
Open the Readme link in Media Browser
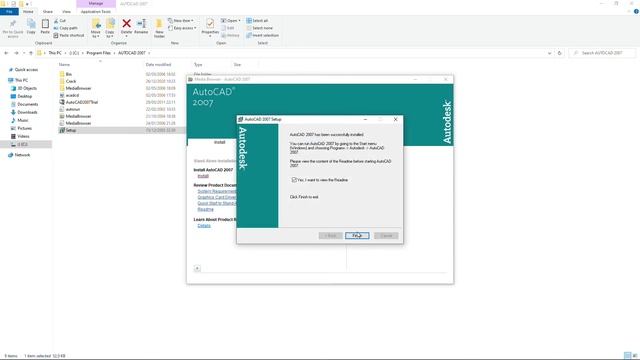pos(206,209)
